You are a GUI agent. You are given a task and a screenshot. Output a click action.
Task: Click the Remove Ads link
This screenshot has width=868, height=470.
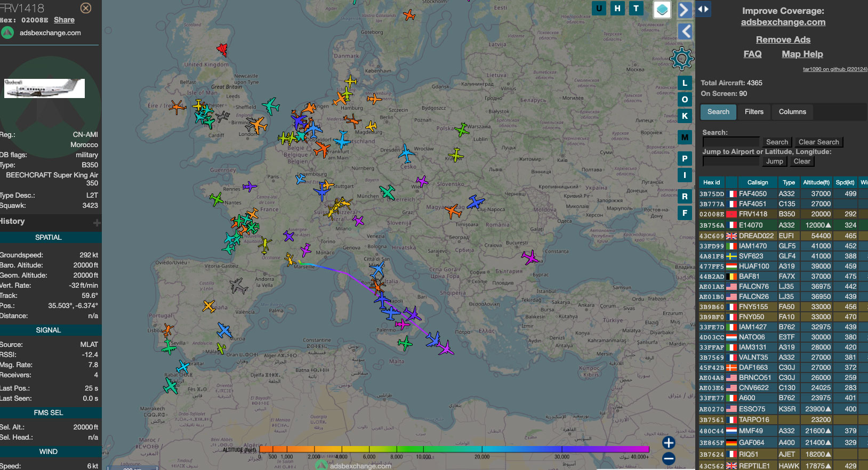783,39
